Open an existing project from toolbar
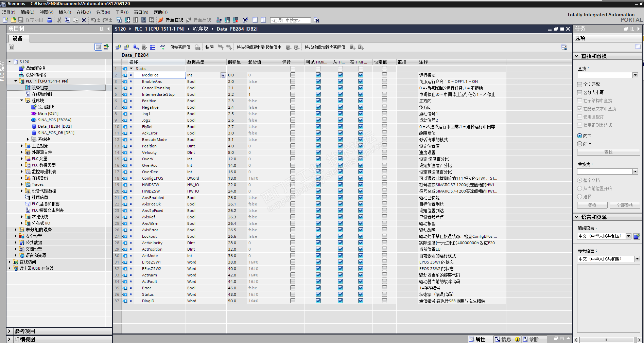This screenshot has height=343, width=644. (13, 20)
